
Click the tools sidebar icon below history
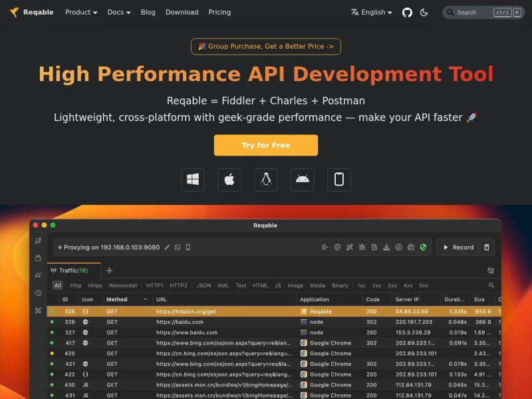click(38, 311)
